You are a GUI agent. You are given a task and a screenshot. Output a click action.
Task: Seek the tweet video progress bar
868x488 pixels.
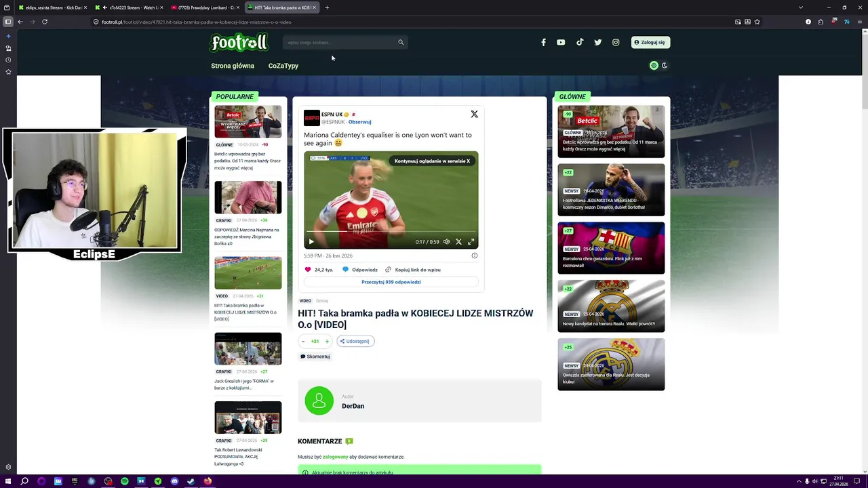[391, 231]
